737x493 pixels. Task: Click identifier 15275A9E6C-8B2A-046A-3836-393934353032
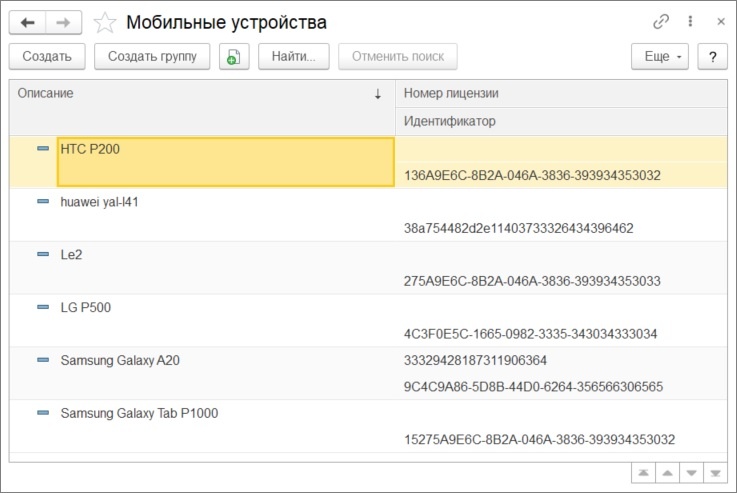539,440
